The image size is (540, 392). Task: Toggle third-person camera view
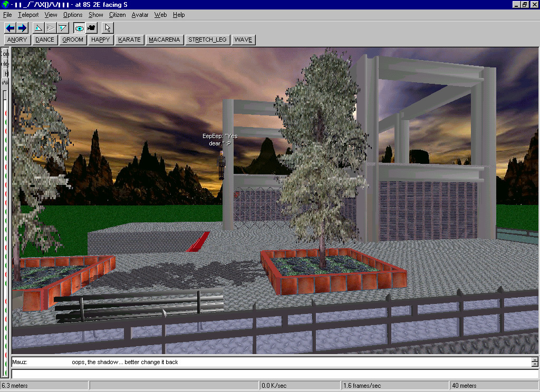91,28
